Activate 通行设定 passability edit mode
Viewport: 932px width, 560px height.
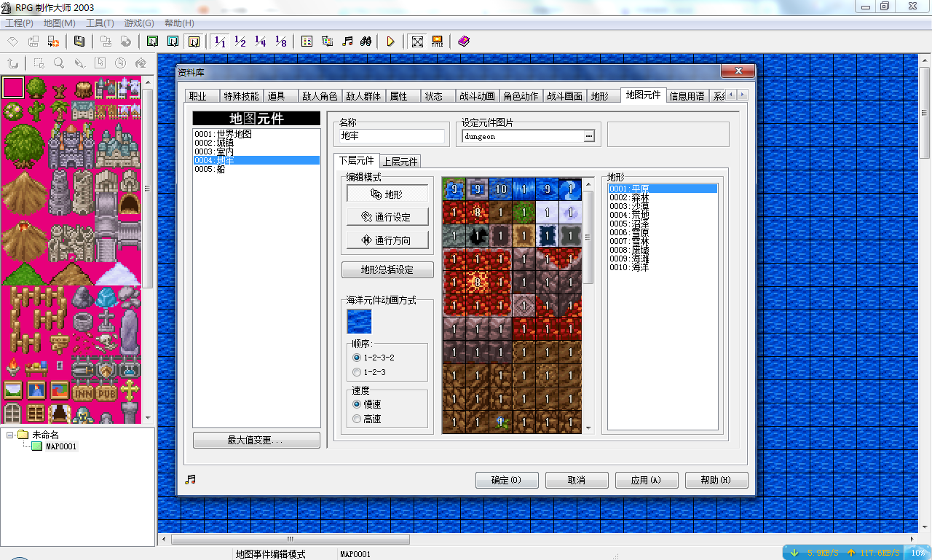pyautogui.click(x=387, y=217)
